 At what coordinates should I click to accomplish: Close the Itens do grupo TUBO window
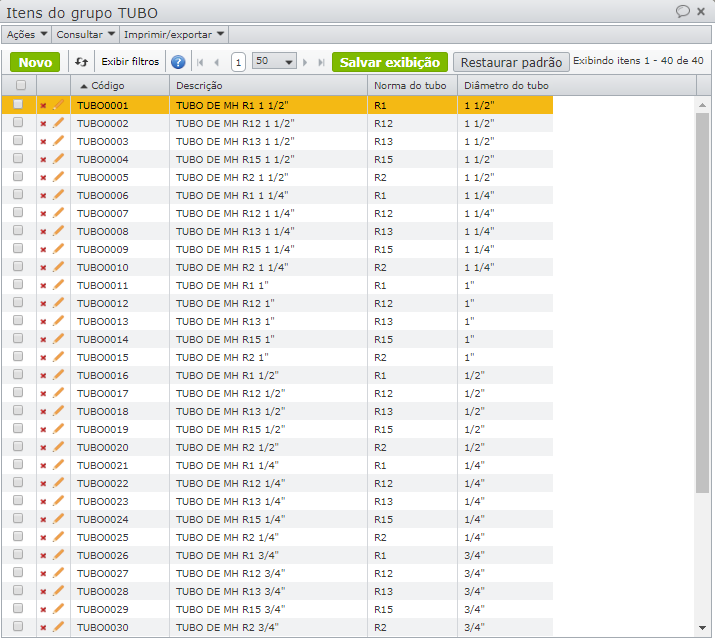pos(701,11)
